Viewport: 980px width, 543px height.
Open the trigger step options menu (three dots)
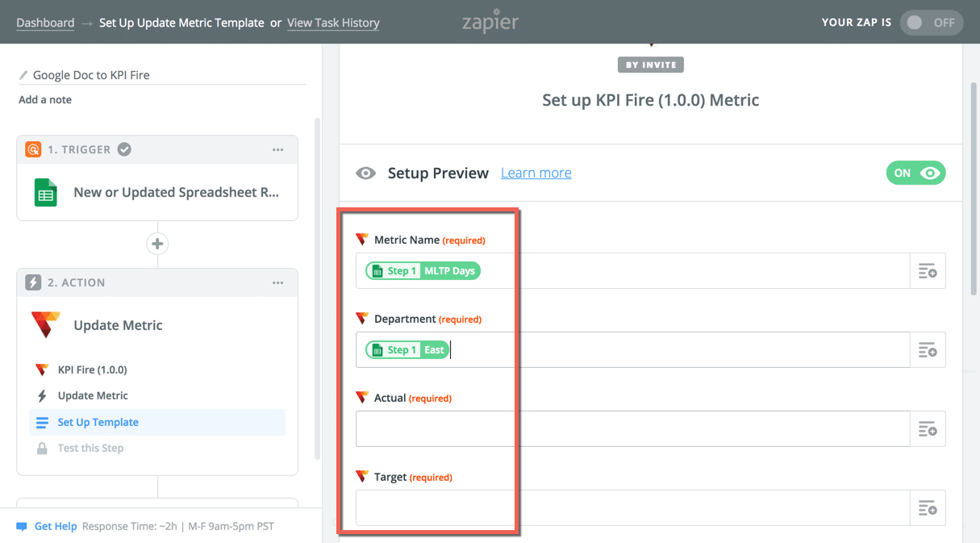[x=278, y=150]
